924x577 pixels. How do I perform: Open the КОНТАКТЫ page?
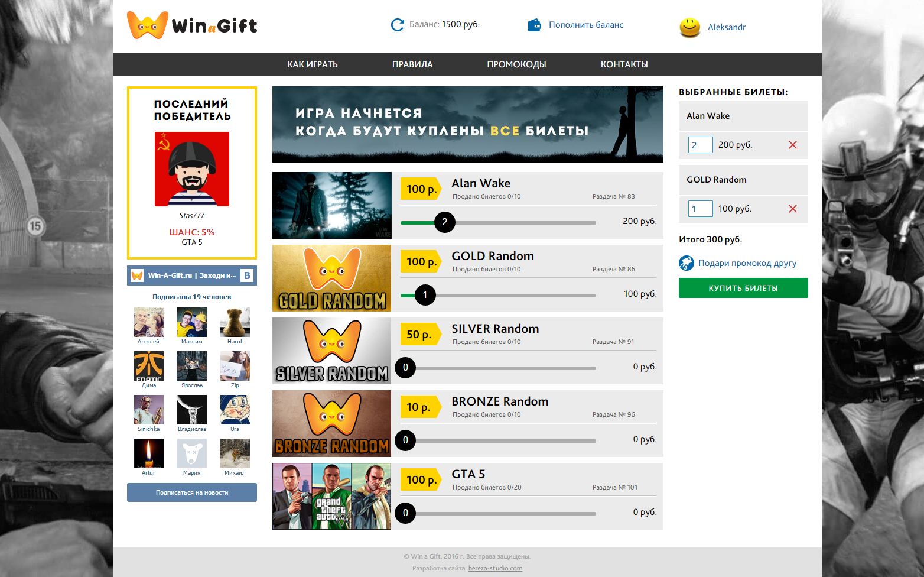624,64
